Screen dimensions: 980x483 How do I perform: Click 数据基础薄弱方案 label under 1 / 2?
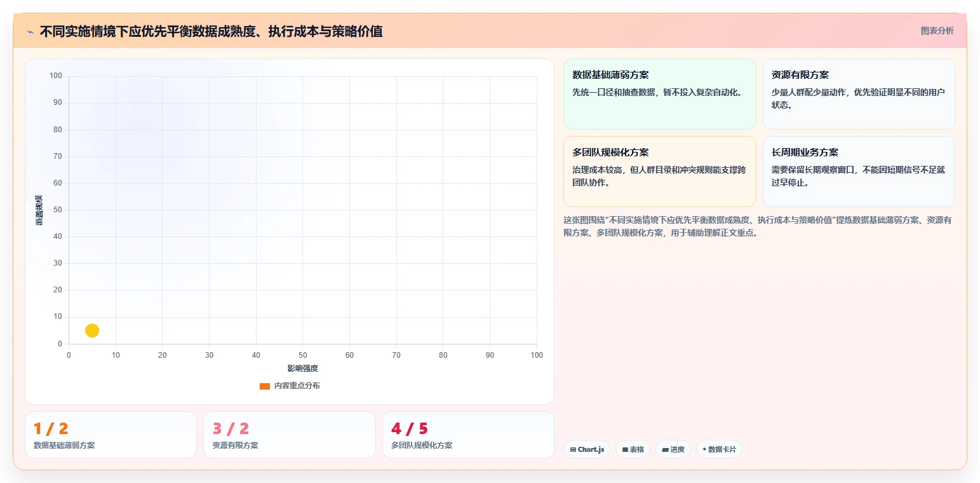coord(64,446)
